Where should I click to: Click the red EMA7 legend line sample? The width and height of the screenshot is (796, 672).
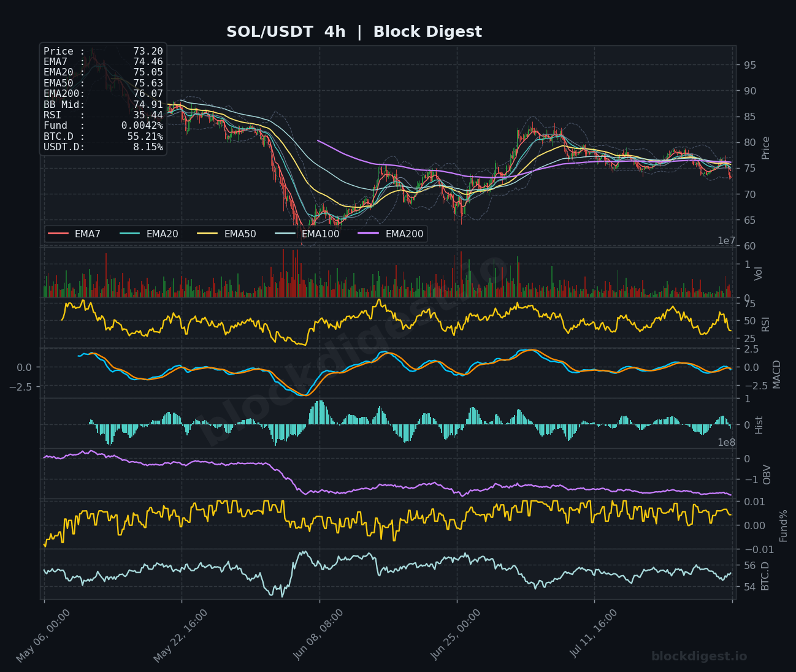click(58, 234)
